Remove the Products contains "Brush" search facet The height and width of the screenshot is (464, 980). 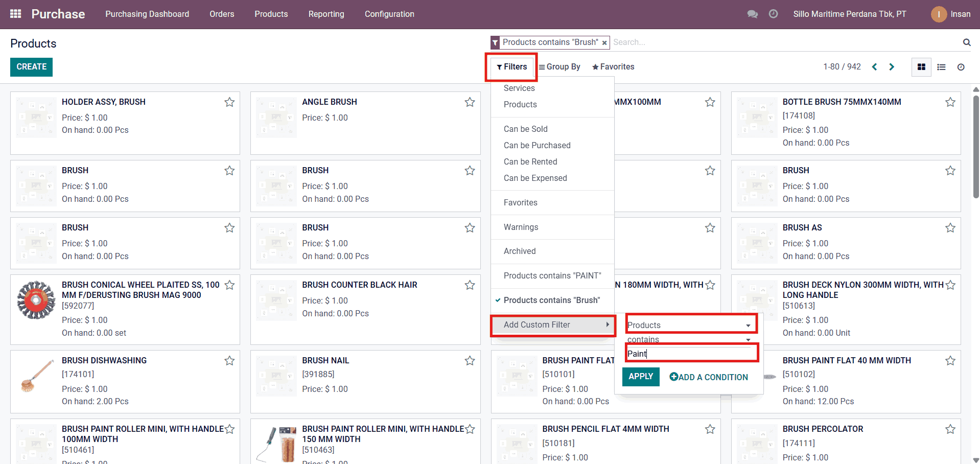[604, 43]
